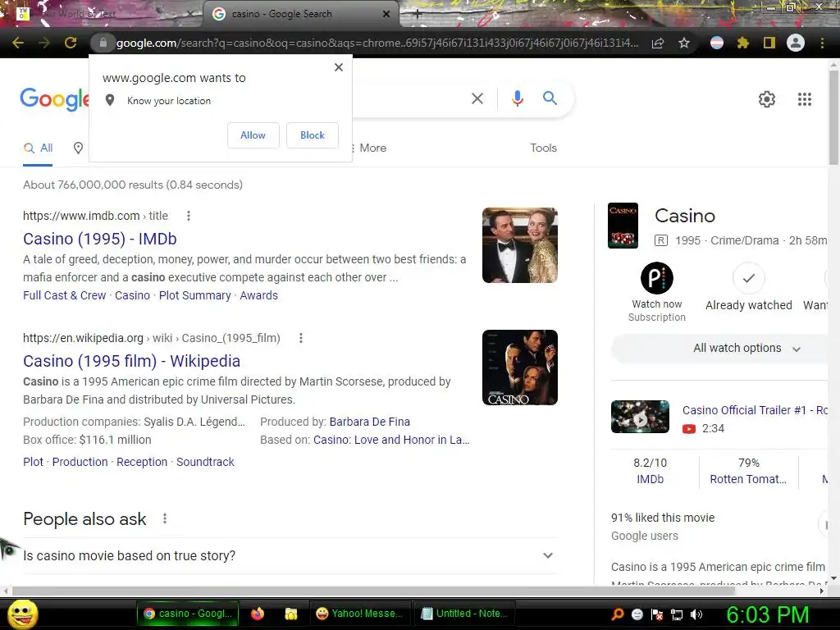Image resolution: width=840 pixels, height=630 pixels.
Task: Close the casino - Google Search tab
Action: coord(386,15)
